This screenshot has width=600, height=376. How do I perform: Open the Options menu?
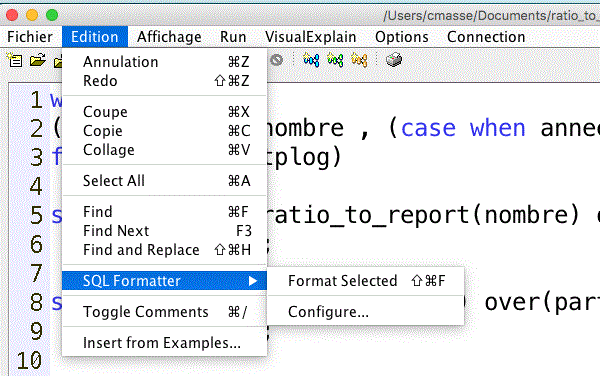(402, 37)
